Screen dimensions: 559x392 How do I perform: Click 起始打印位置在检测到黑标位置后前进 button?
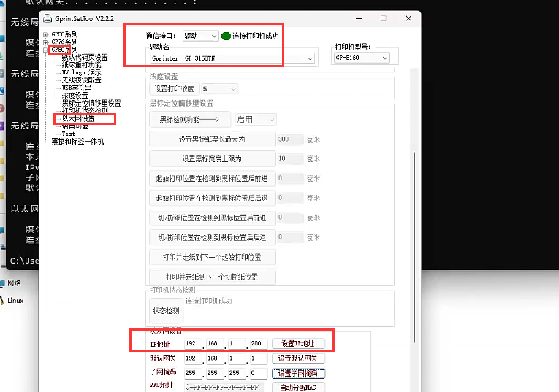tap(212, 178)
